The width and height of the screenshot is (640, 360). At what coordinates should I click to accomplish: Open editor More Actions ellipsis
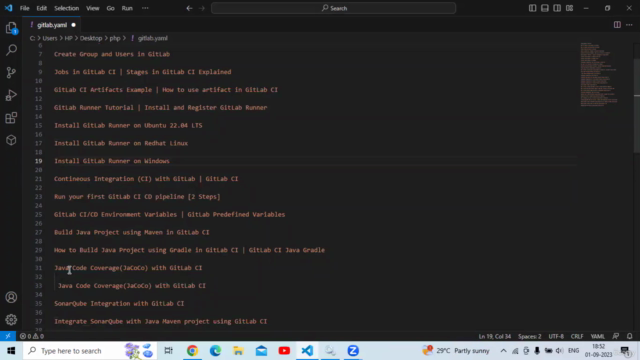[629, 25]
